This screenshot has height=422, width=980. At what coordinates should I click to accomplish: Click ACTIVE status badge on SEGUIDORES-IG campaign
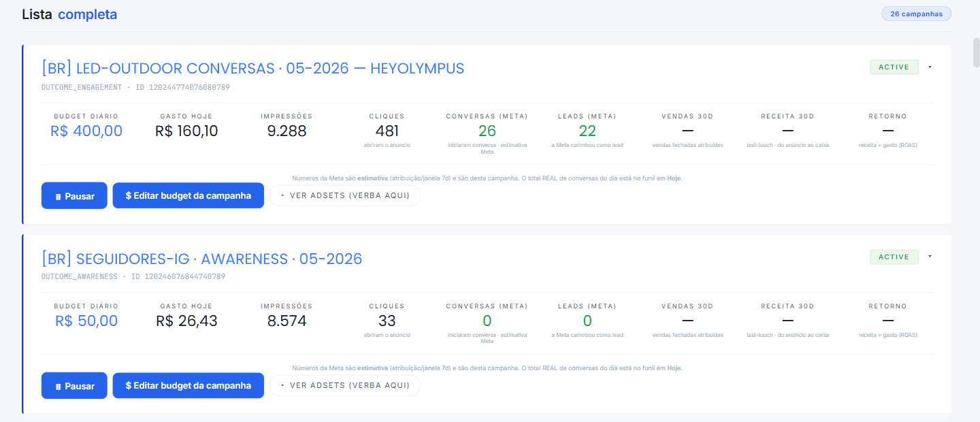pos(894,257)
